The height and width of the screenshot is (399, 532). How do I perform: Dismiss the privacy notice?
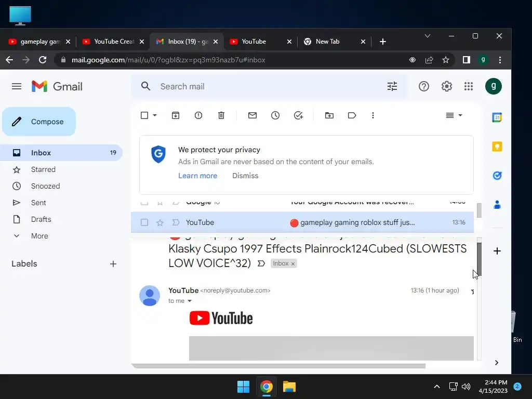click(x=245, y=176)
